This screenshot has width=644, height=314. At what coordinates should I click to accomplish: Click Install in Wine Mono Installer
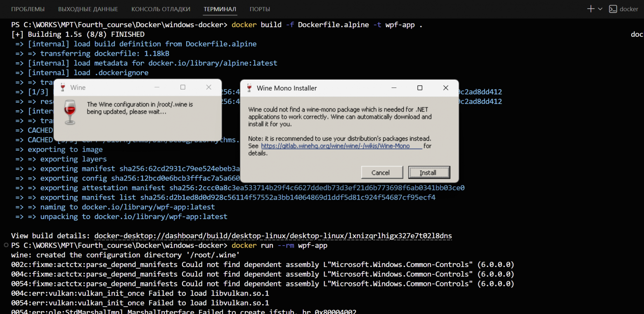pyautogui.click(x=429, y=172)
